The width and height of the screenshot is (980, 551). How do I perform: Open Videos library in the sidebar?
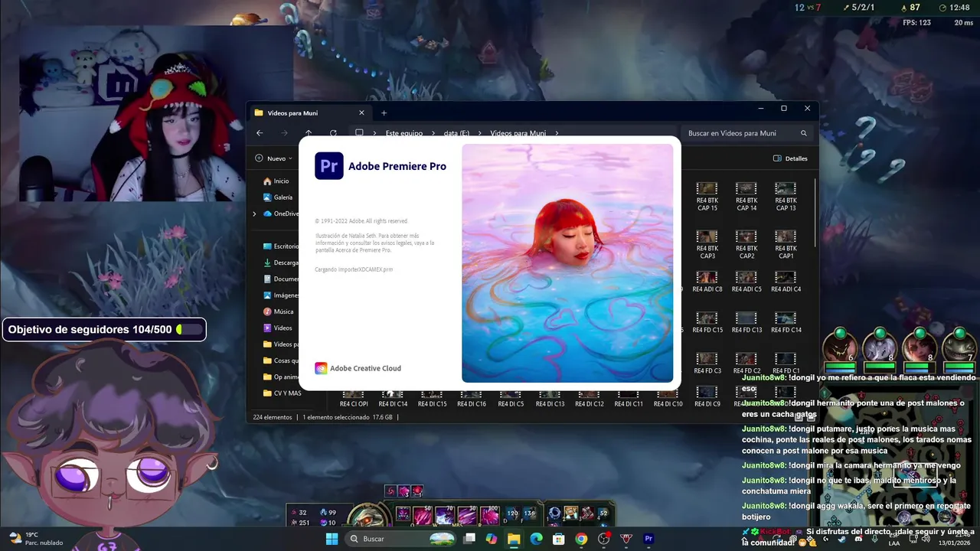[278, 328]
